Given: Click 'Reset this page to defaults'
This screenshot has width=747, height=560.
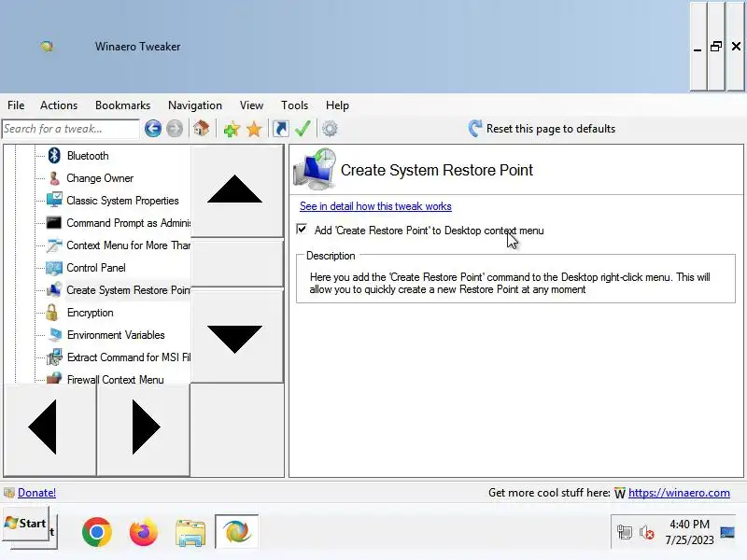Looking at the screenshot, I should [543, 129].
